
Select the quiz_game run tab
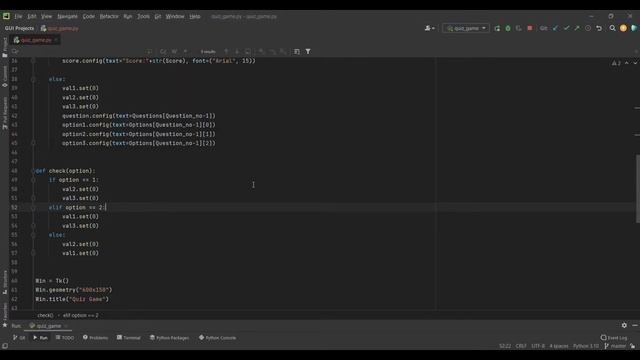click(x=48, y=326)
